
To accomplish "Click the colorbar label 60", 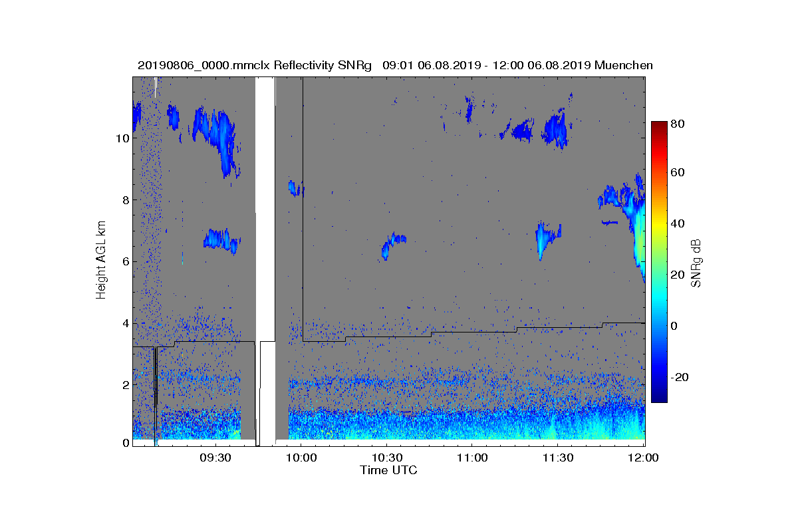I will coord(679,173).
